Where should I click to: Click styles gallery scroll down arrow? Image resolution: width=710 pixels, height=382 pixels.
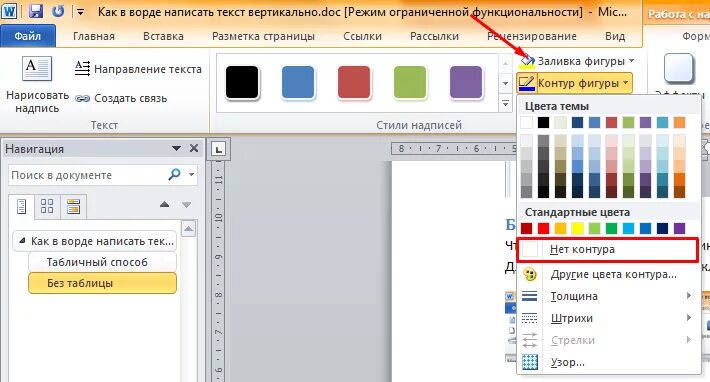506,83
